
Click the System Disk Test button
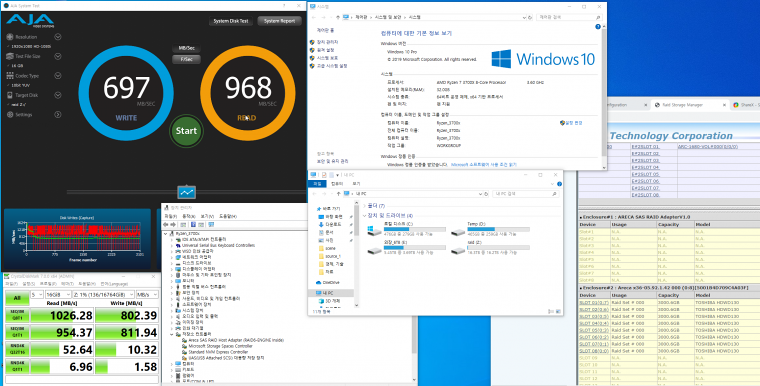click(x=231, y=21)
